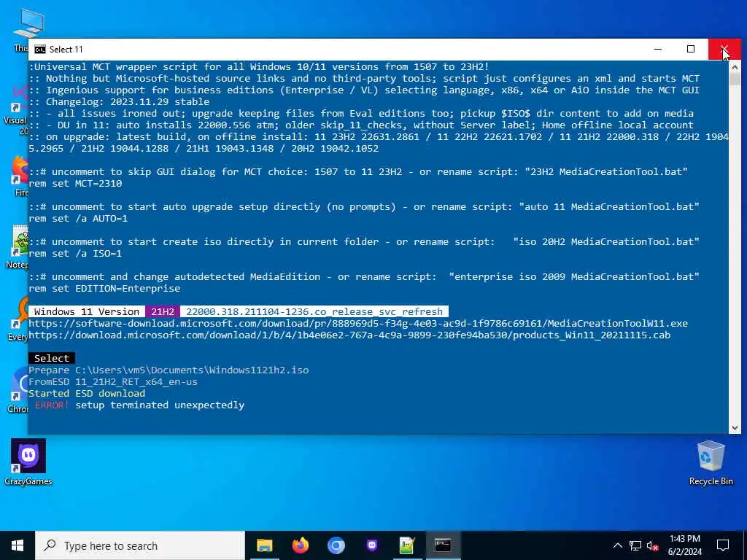This screenshot has height=560, width=747.
Task: Click the '22000.318.211104-1236.co_release_svc_refresh' build text
Action: 314,311
